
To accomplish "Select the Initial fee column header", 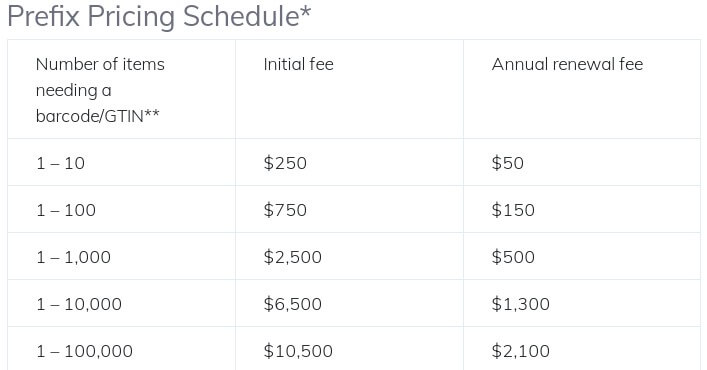I will pos(349,89).
